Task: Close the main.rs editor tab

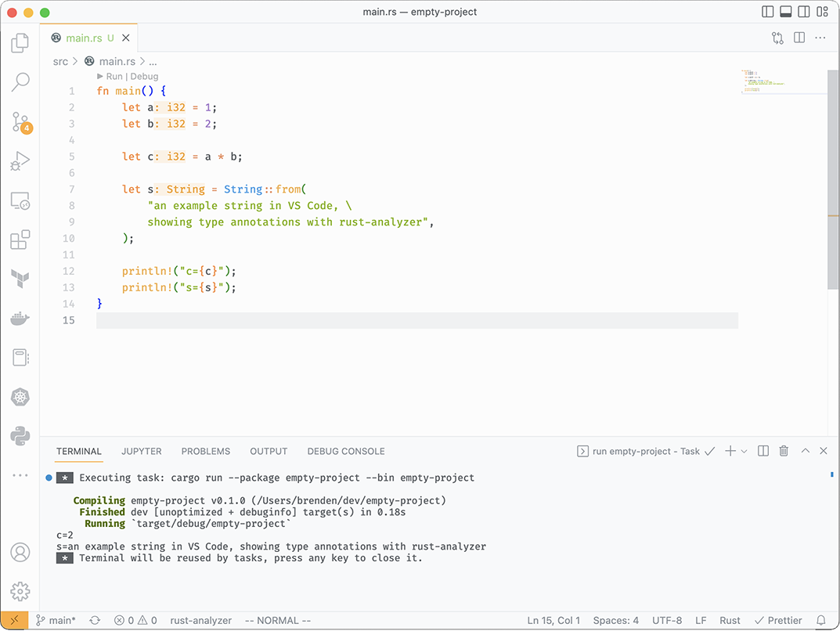Action: (x=126, y=38)
